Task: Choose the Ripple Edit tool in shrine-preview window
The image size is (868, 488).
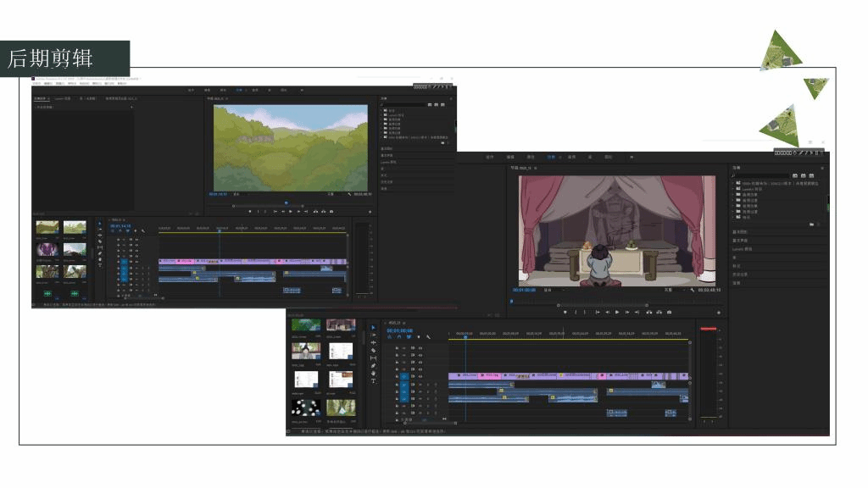Action: 373,343
